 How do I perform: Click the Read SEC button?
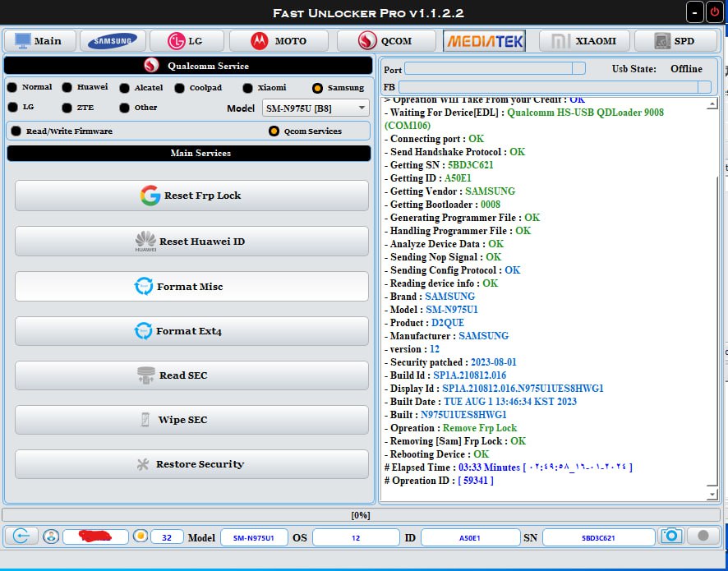pyautogui.click(x=191, y=375)
